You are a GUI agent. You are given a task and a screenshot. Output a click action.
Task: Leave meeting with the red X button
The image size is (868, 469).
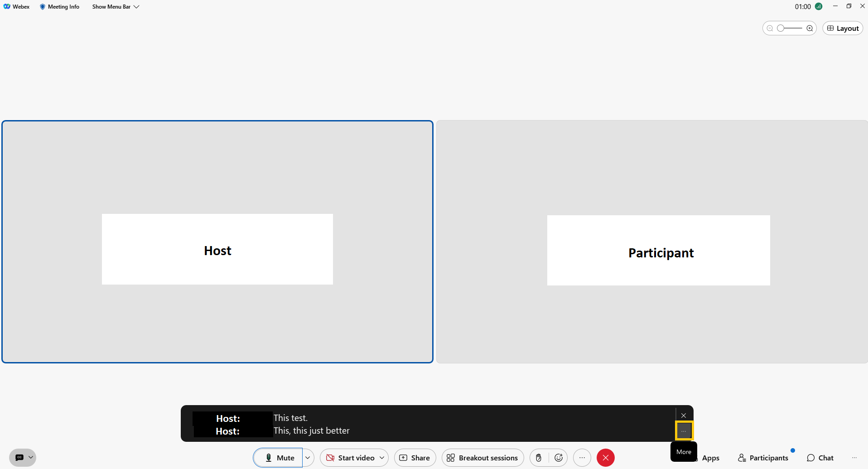point(606,458)
